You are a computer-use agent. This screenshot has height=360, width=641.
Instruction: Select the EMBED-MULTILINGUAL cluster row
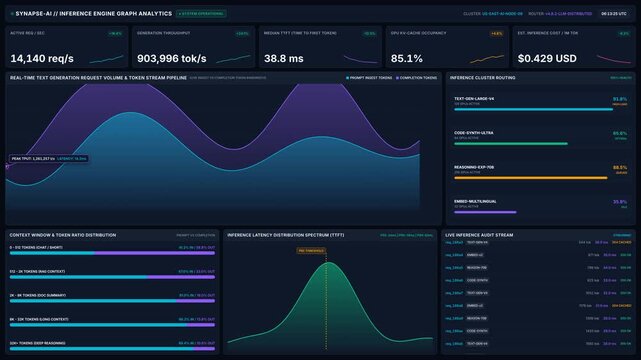coord(540,207)
